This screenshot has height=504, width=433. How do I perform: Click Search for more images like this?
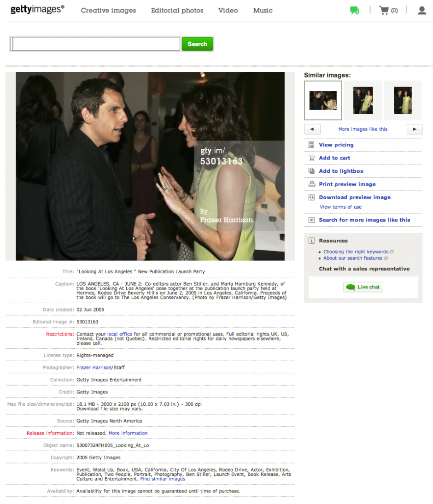coord(364,220)
